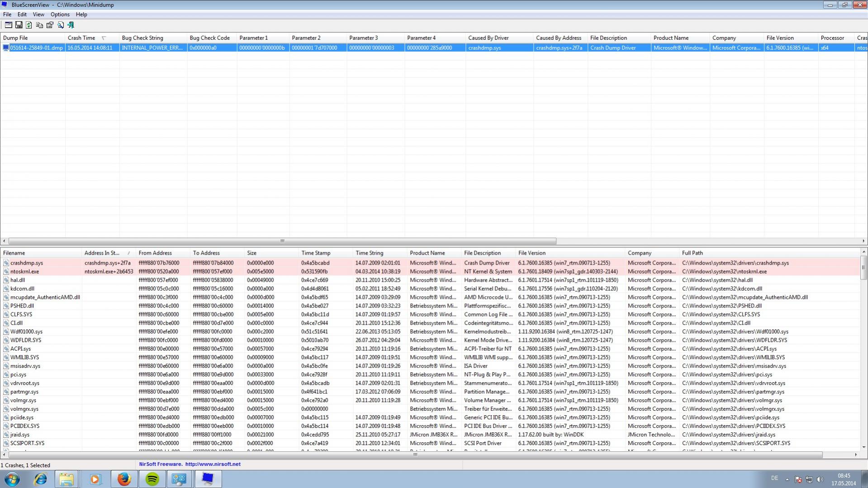The image size is (868, 488).
Task: Select the ACPI.sys row
Action: [430, 349]
